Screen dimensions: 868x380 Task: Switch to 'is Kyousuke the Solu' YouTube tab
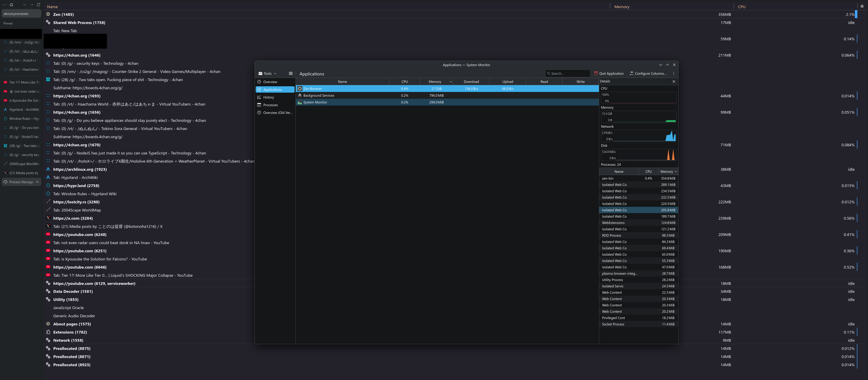coord(21,101)
